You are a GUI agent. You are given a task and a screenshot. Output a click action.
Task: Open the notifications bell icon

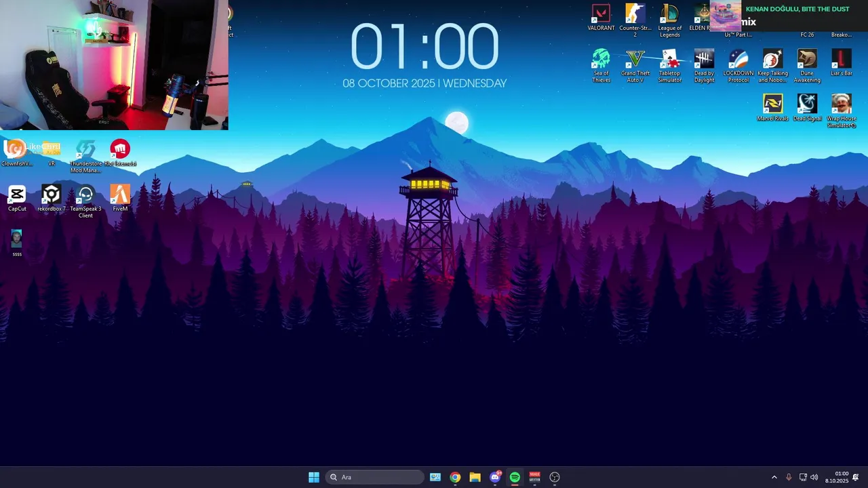(x=856, y=477)
